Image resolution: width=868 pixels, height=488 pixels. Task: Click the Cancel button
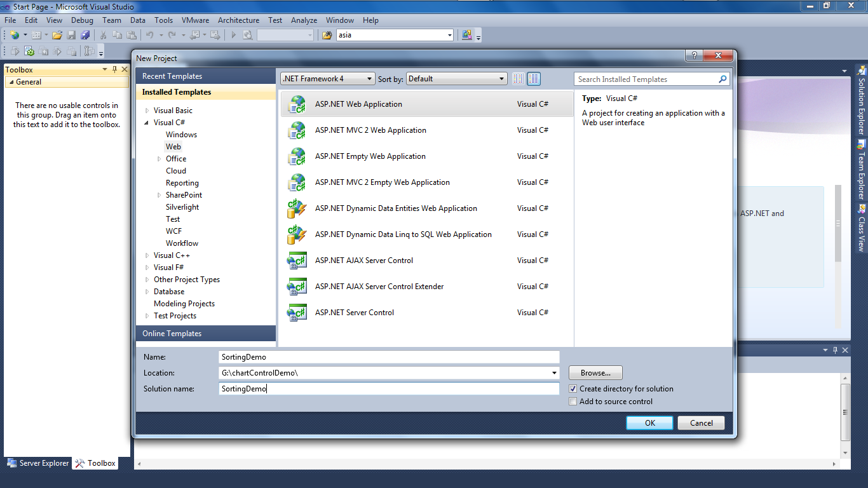(x=702, y=423)
